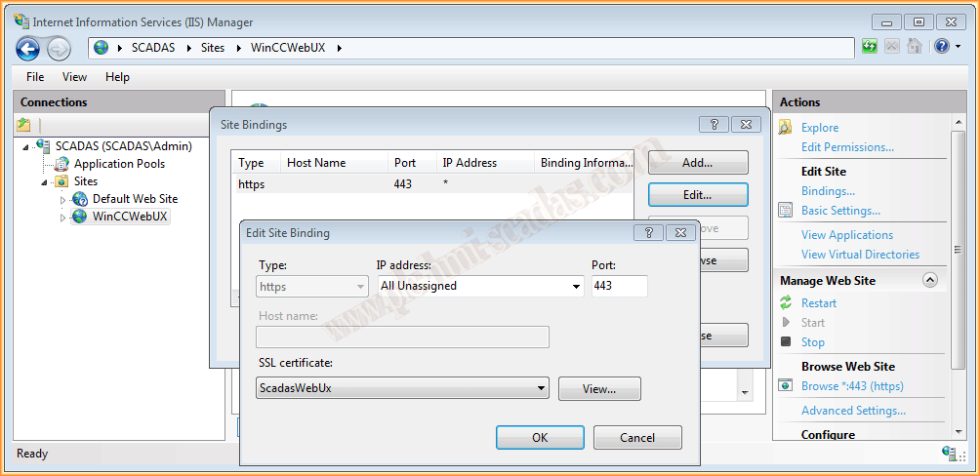
Task: Click the View... certificate button
Action: coord(599,389)
